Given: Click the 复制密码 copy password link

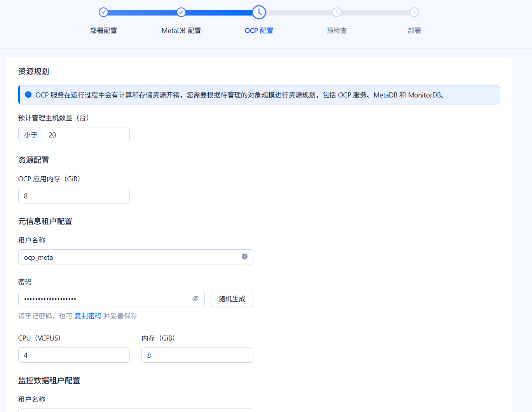Looking at the screenshot, I should pos(88,316).
